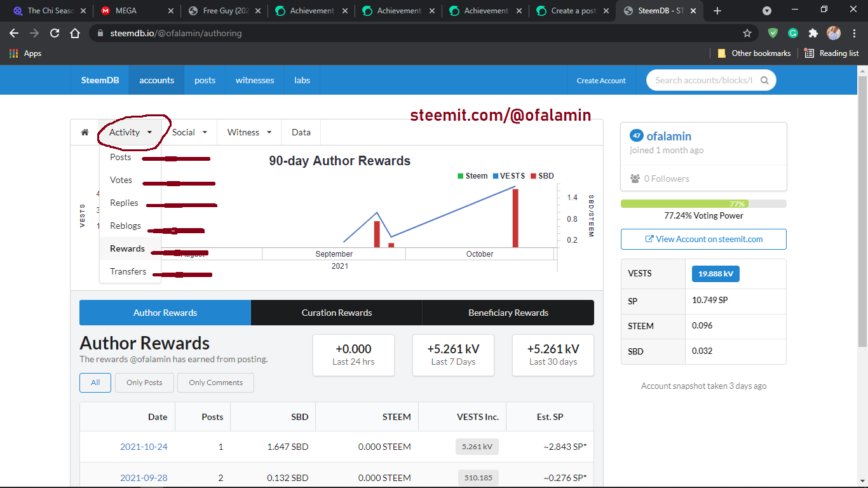
Task: Switch to the Curation Rewards tab
Action: point(337,313)
